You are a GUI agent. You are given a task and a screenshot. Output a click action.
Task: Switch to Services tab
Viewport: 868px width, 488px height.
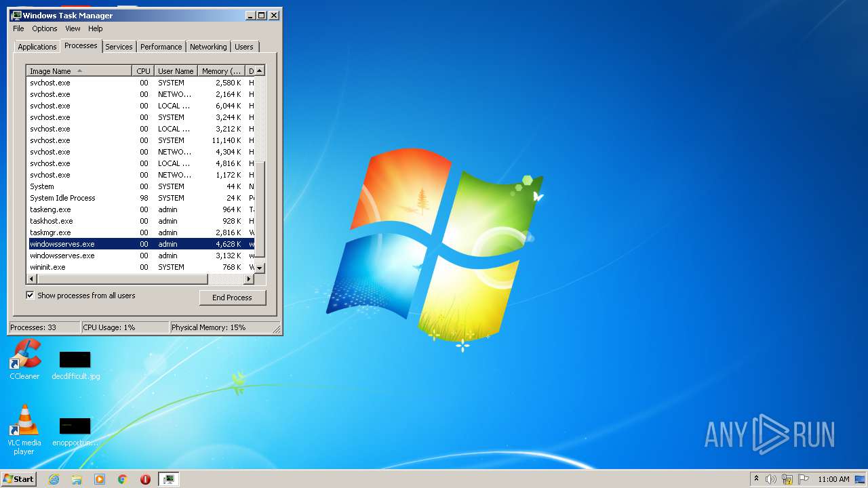(x=119, y=47)
